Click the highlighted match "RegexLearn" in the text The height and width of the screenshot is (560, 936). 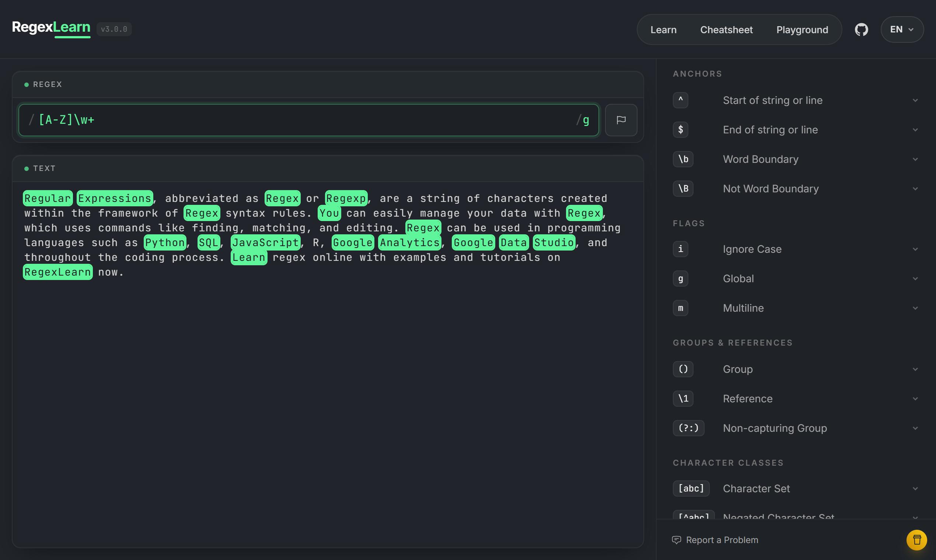click(x=58, y=272)
